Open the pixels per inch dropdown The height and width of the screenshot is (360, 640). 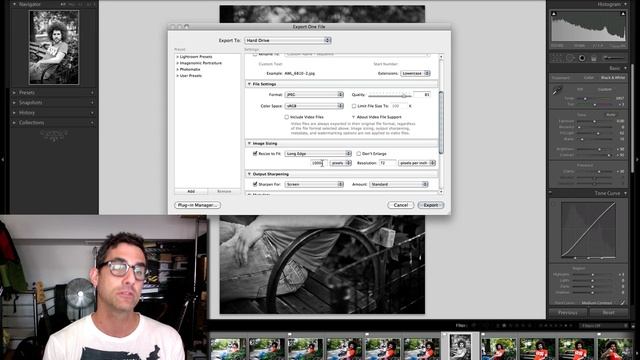click(x=417, y=163)
